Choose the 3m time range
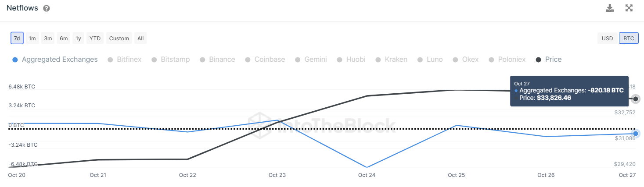This screenshot has height=187, width=644. [x=48, y=38]
